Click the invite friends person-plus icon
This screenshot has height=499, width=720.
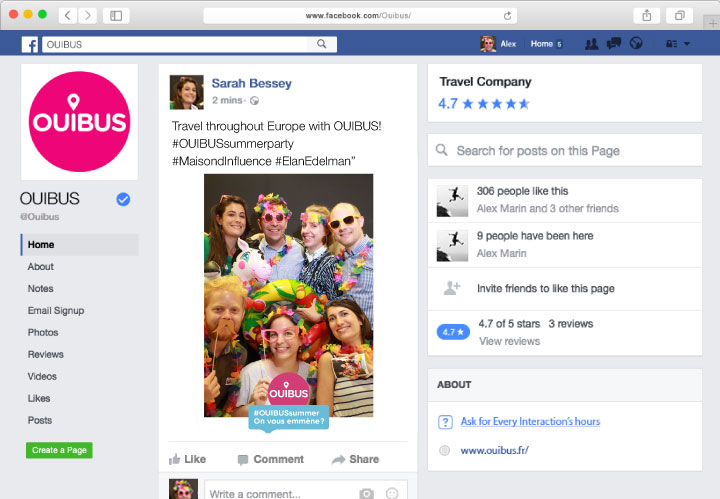pos(452,288)
